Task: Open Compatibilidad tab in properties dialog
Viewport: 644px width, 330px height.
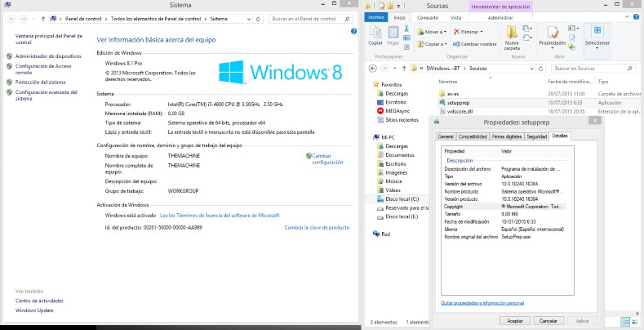Action: 473,136
